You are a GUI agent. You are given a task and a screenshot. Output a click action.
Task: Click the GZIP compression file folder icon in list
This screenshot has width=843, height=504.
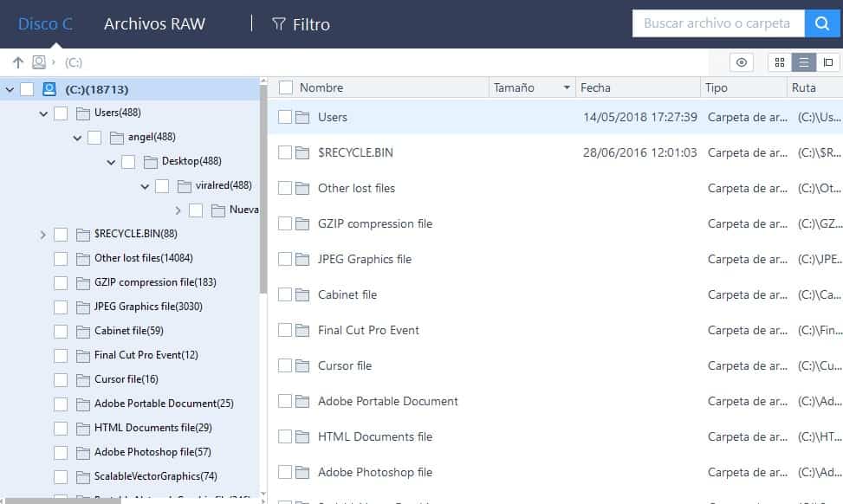[x=302, y=223]
